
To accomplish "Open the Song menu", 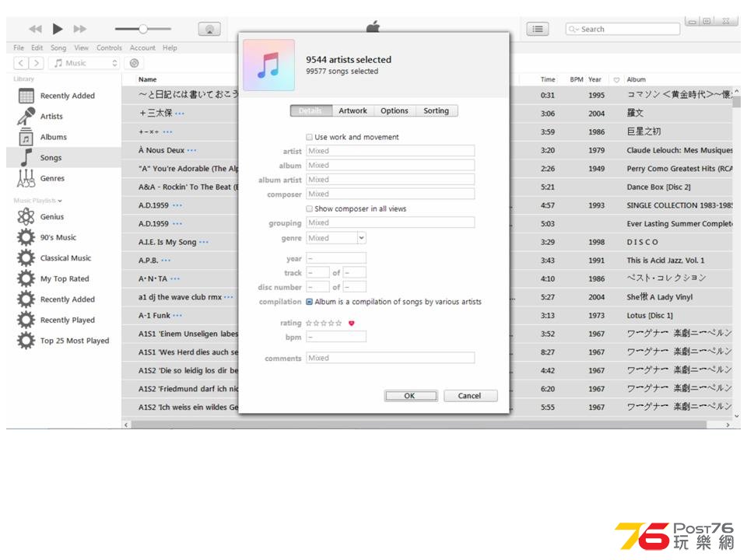I will (58, 47).
